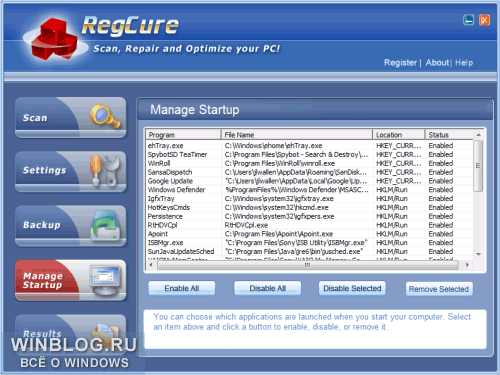500x375 pixels.
Task: Click the Register link
Action: [x=400, y=63]
